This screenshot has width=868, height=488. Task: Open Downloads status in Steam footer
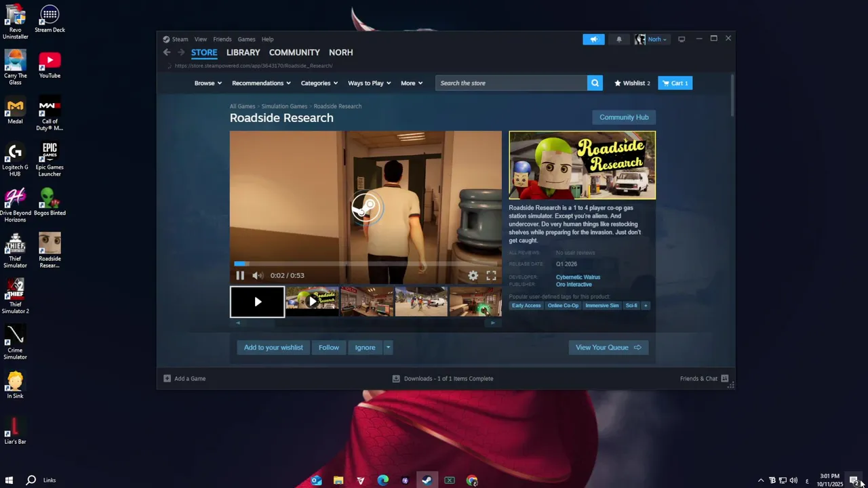[x=443, y=379]
